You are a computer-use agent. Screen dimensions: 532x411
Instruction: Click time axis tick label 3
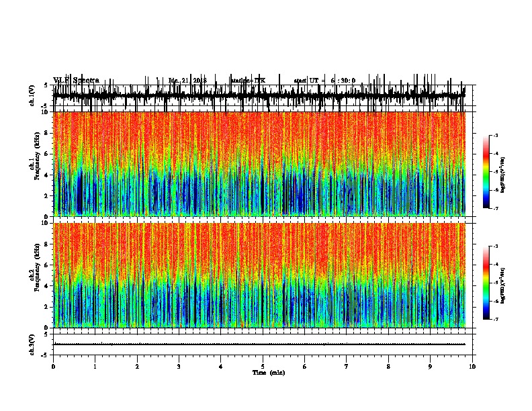179,367
